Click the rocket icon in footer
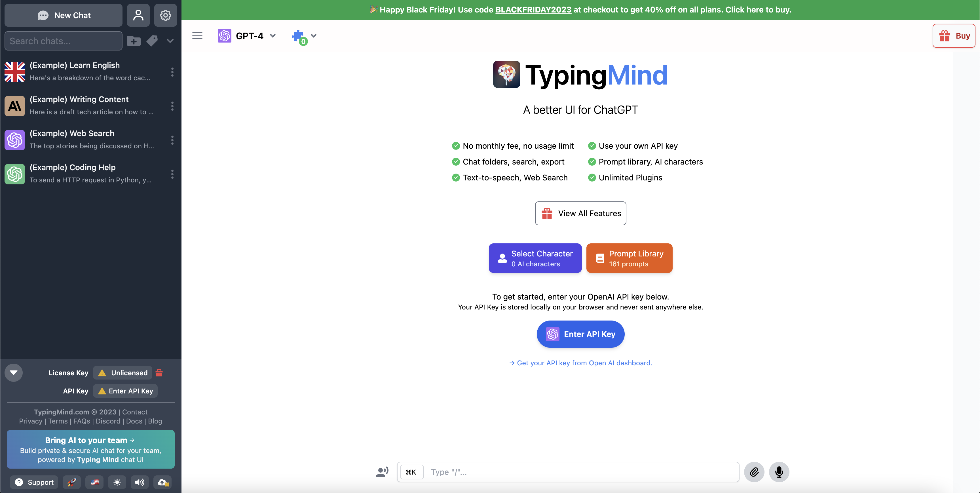This screenshot has height=493, width=980. point(71,482)
